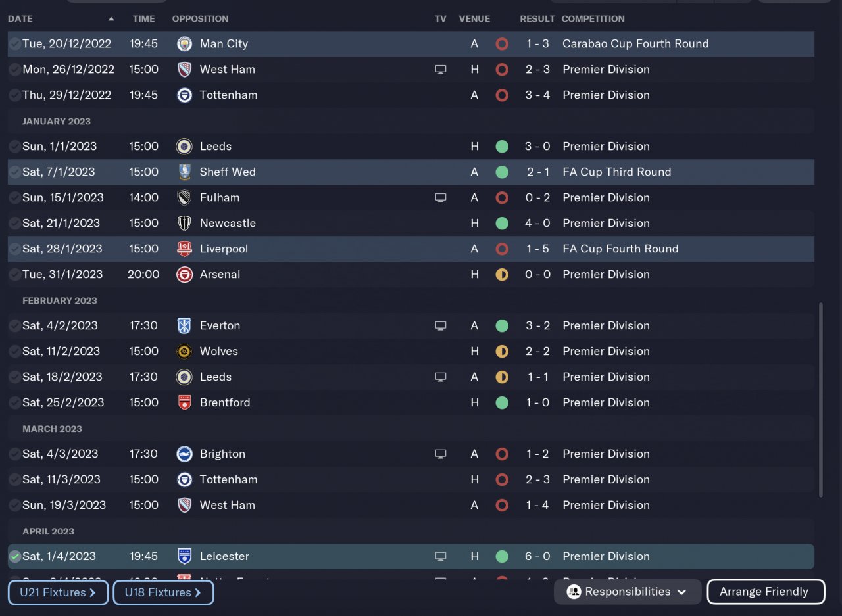Toggle the checkmark beside Sat 4/2/2023 fixture
The image size is (842, 616).
tap(14, 326)
